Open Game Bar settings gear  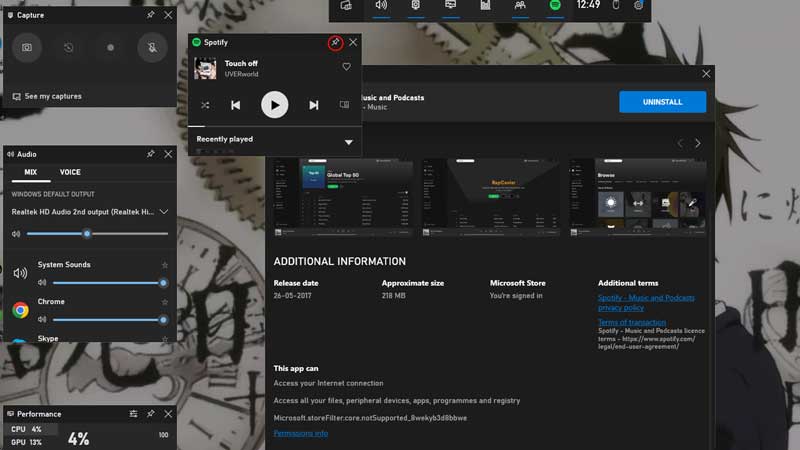tap(638, 6)
